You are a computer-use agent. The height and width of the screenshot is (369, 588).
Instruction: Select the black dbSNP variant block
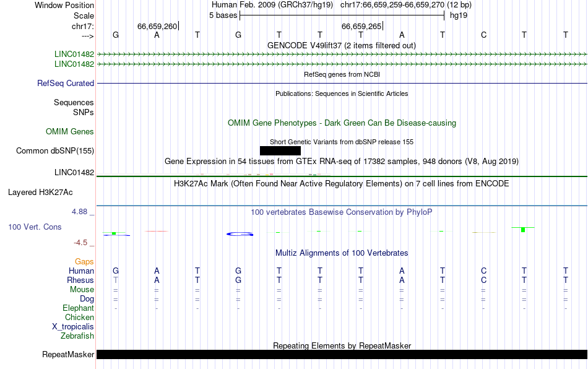(x=280, y=150)
